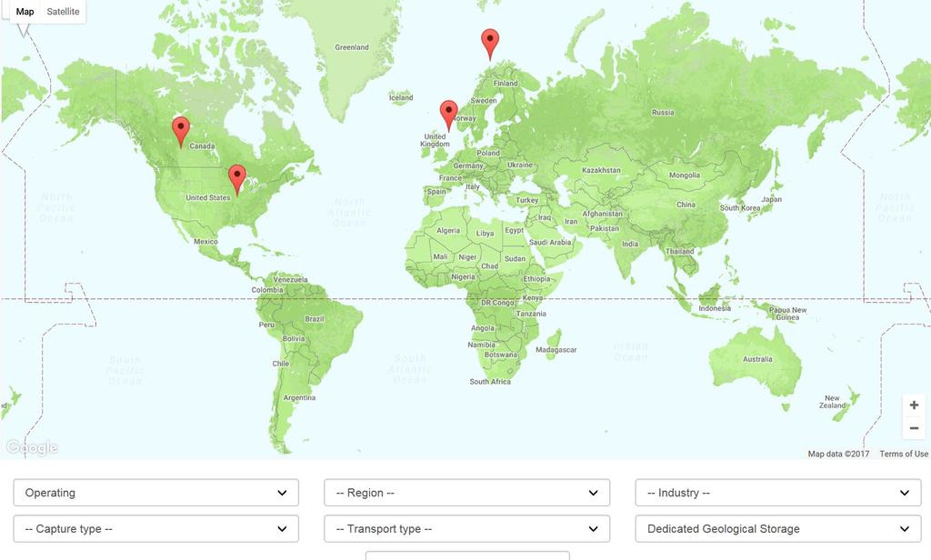Zoom in with the plus button

click(x=914, y=405)
